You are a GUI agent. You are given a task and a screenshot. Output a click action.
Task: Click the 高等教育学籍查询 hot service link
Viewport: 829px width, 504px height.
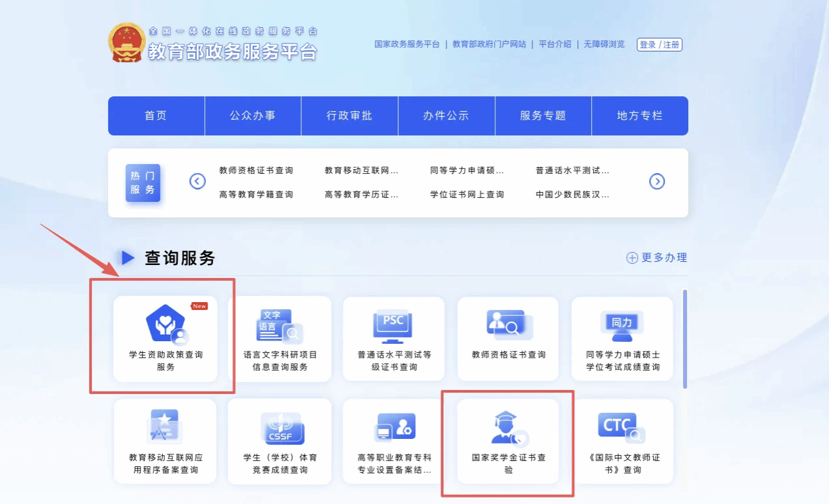tap(256, 194)
